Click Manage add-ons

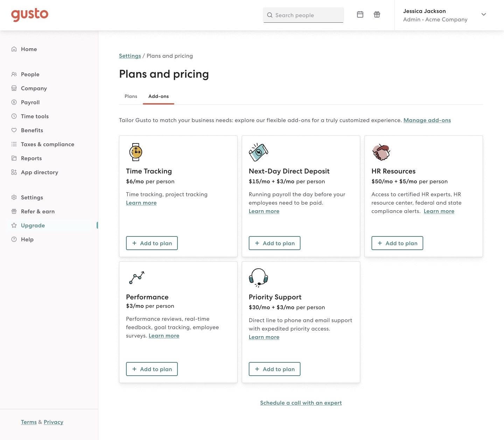[x=427, y=120]
